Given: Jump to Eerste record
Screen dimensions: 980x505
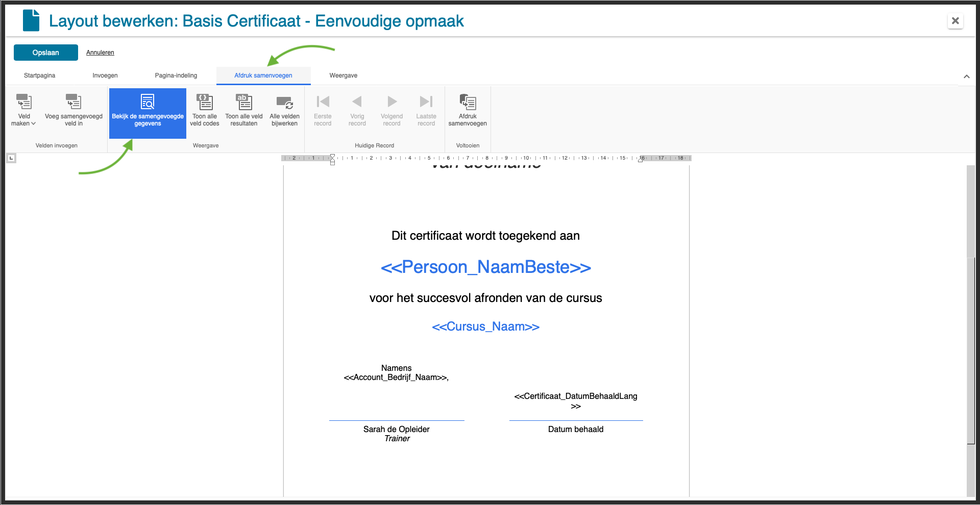Looking at the screenshot, I should coord(323,110).
